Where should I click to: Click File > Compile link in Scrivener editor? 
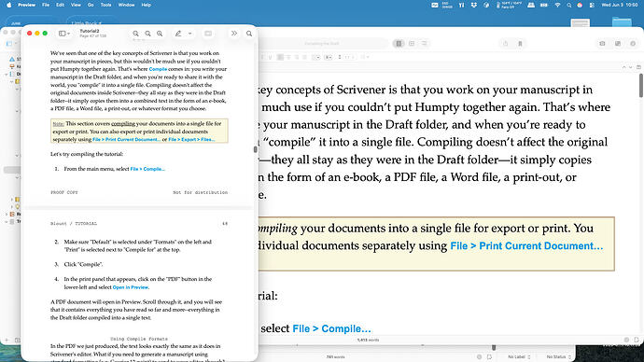[331, 328]
